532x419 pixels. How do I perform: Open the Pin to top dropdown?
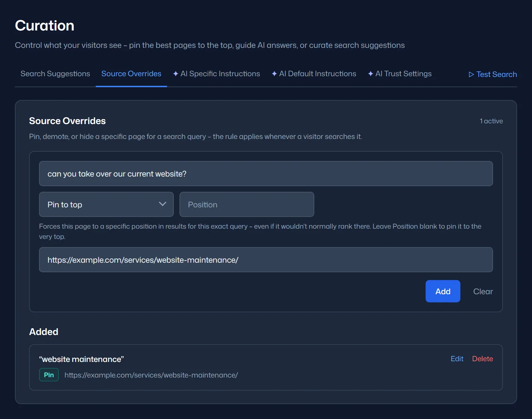106,205
